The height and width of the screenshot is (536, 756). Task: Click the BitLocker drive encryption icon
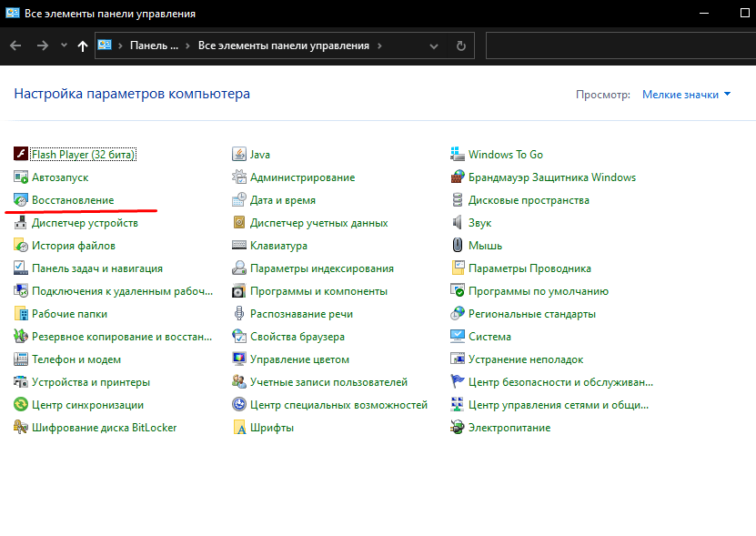pos(21,428)
